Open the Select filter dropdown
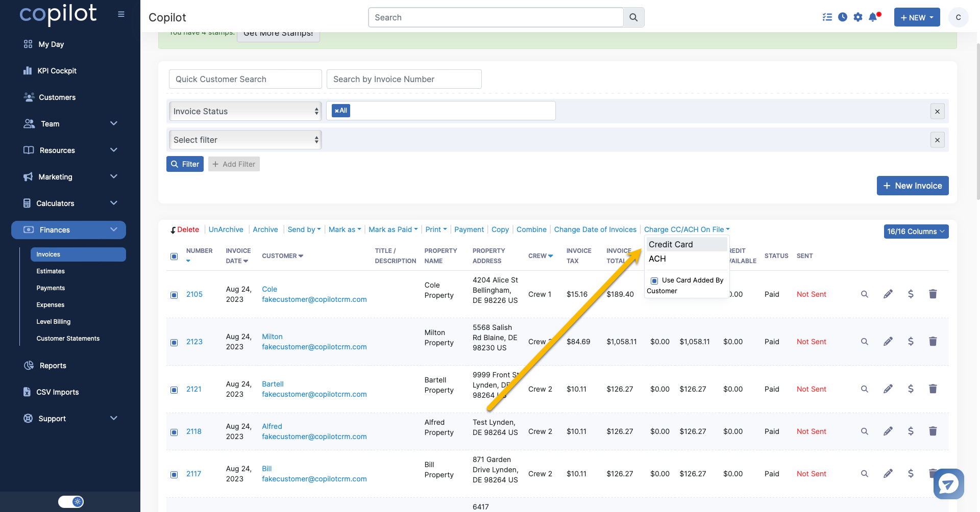Viewport: 980px width, 512px height. tap(245, 140)
